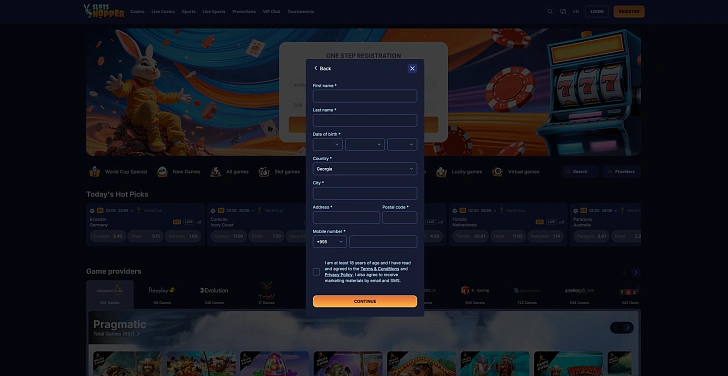The height and width of the screenshot is (376, 728).
Task: Open the Tournaments menu item
Action: (301, 12)
